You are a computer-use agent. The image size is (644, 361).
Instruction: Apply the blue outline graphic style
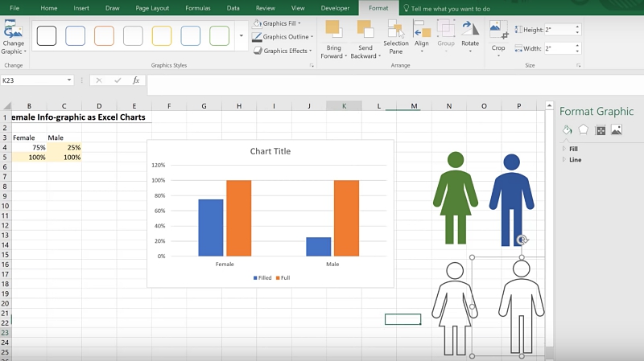pos(75,35)
